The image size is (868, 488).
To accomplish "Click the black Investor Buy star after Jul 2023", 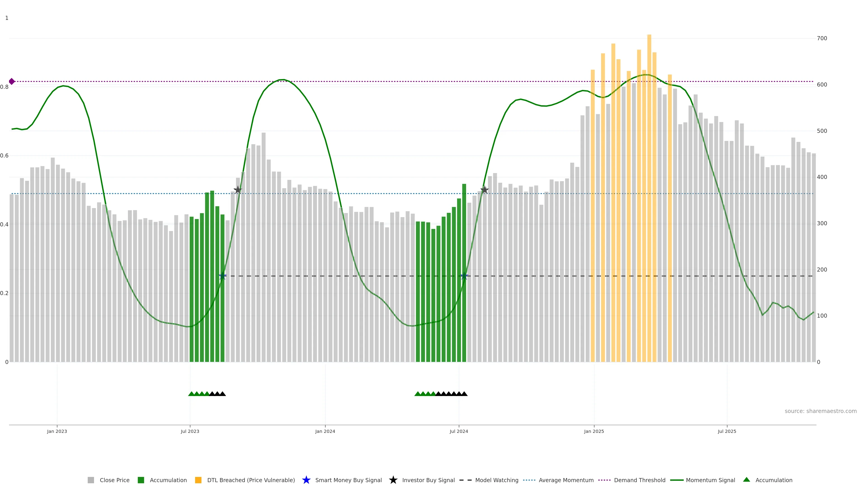I will click(x=238, y=190).
